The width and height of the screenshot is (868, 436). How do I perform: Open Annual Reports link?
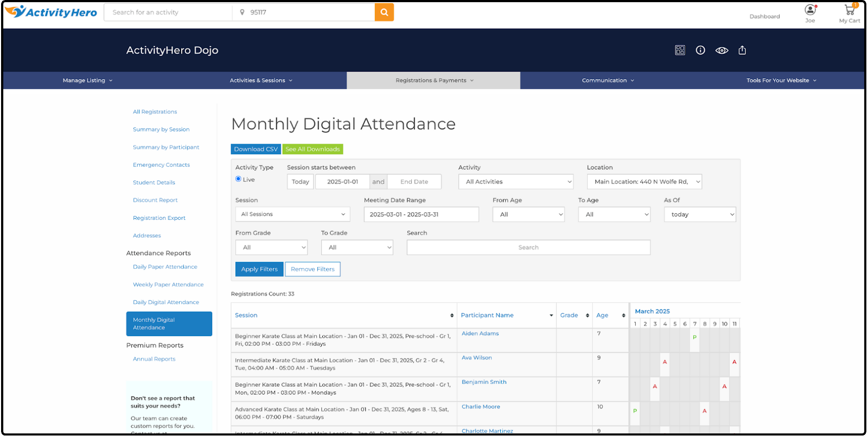click(154, 359)
